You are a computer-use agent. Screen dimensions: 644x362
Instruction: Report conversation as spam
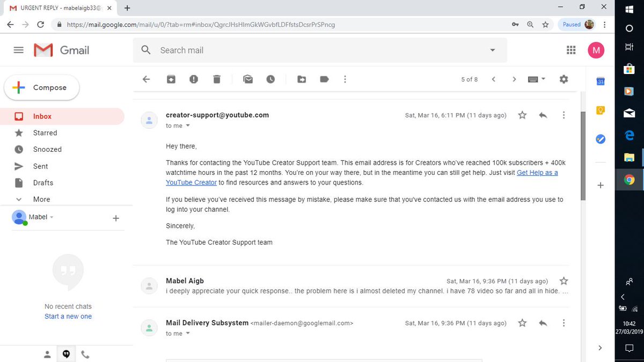click(194, 79)
